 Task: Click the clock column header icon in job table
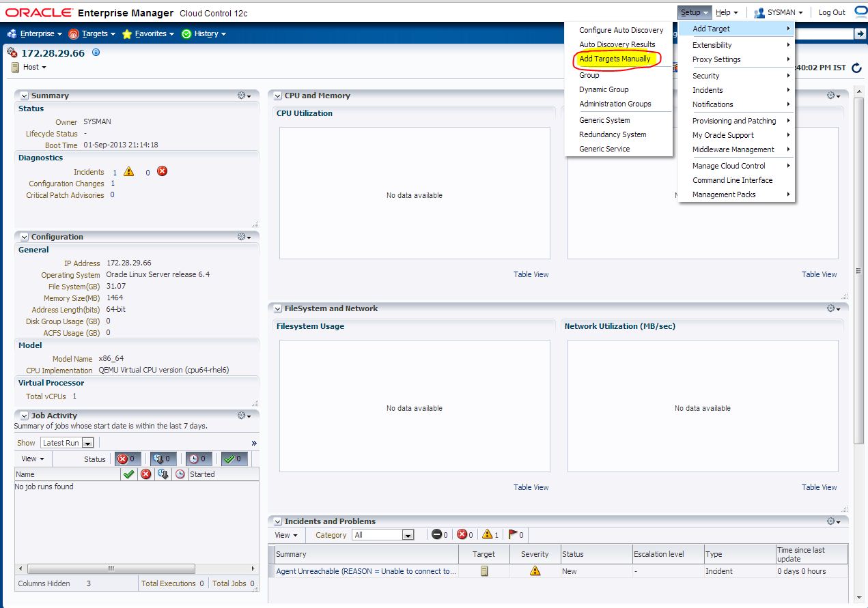coord(180,474)
